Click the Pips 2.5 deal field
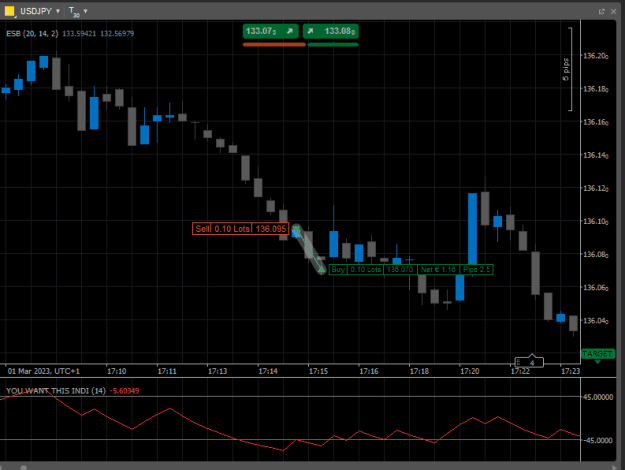625x470 pixels. 476,269
